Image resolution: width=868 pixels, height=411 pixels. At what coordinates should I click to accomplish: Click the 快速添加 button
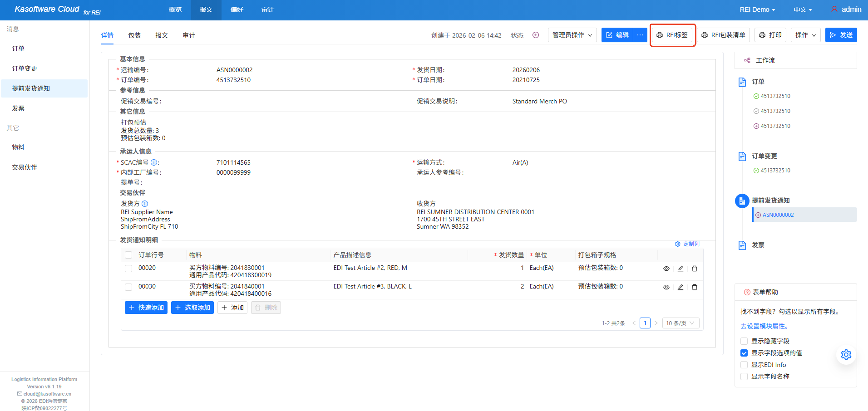(x=146, y=308)
